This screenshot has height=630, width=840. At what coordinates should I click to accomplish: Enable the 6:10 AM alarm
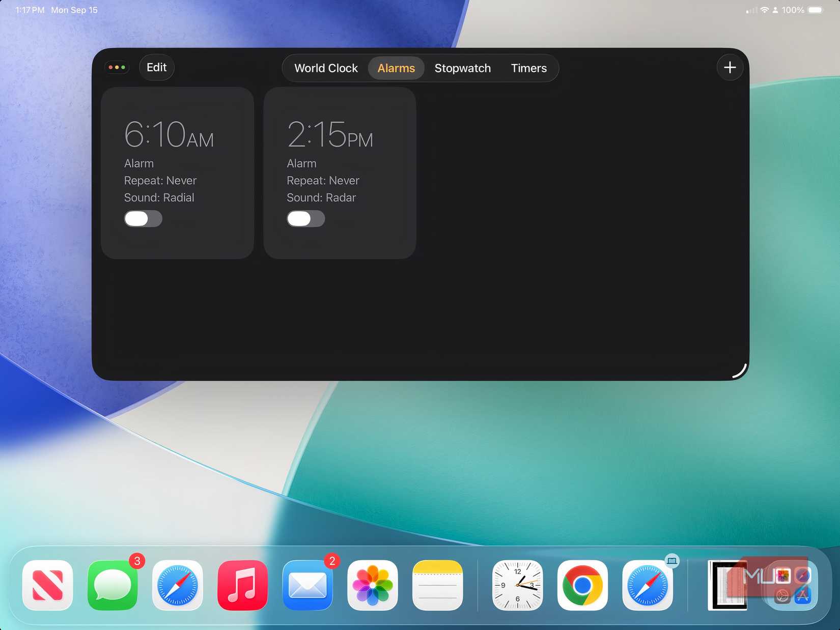[x=143, y=219]
